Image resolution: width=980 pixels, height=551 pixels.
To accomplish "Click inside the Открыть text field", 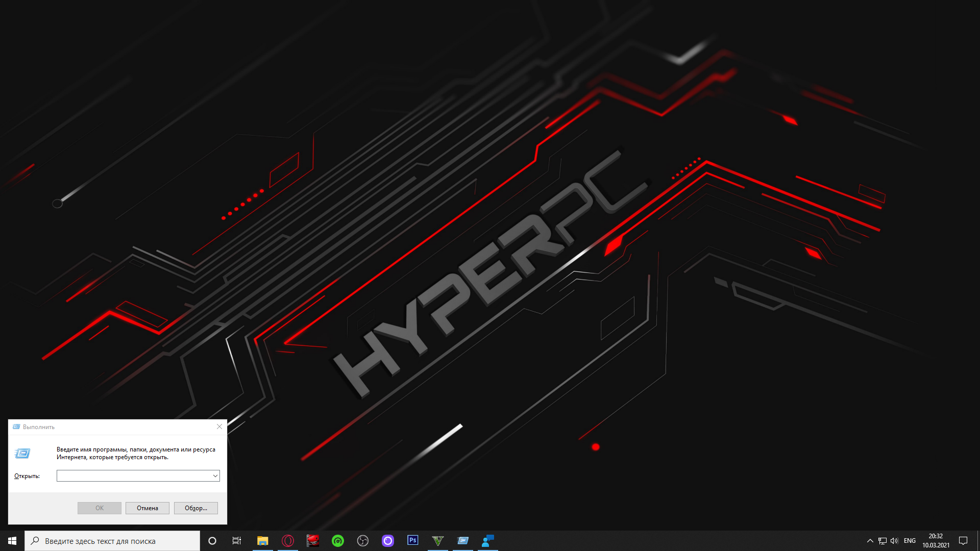I will [x=134, y=476].
